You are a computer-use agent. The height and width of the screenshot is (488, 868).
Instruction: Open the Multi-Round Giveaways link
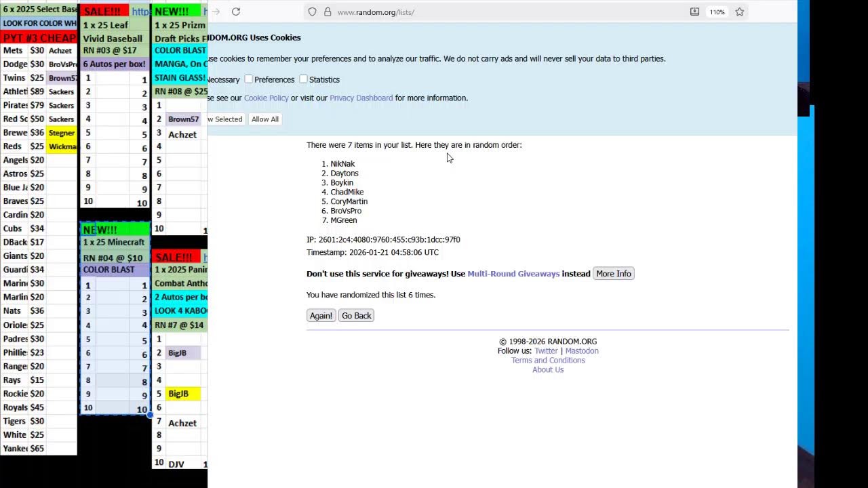513,274
